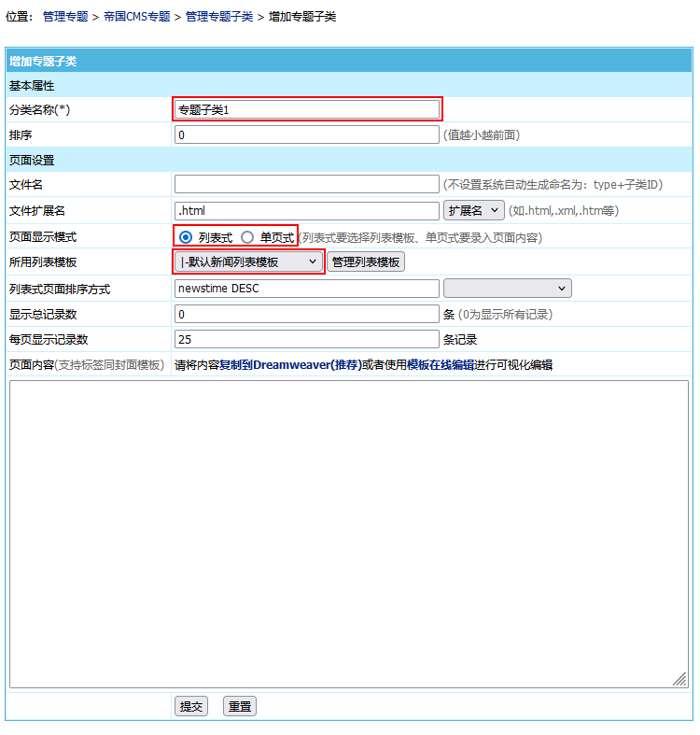Focus the 显示总记录数 input field
This screenshot has width=700, height=735.
coord(306,314)
